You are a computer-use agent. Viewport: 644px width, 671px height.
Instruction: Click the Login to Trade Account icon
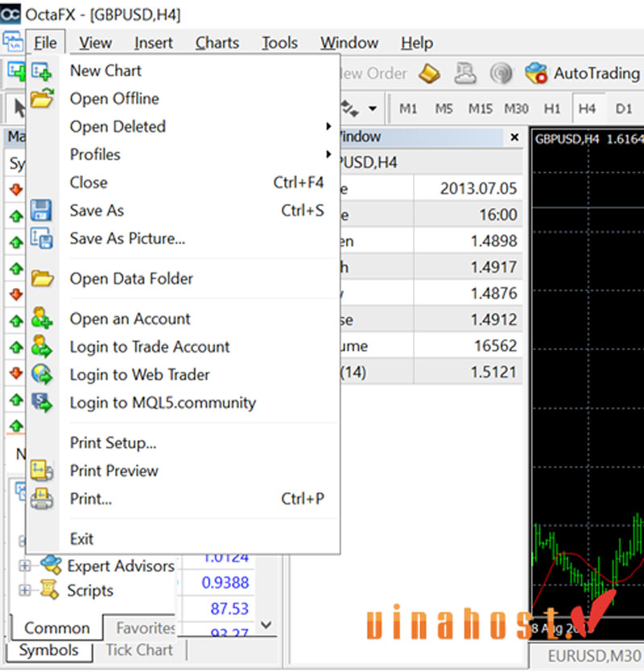[42, 347]
